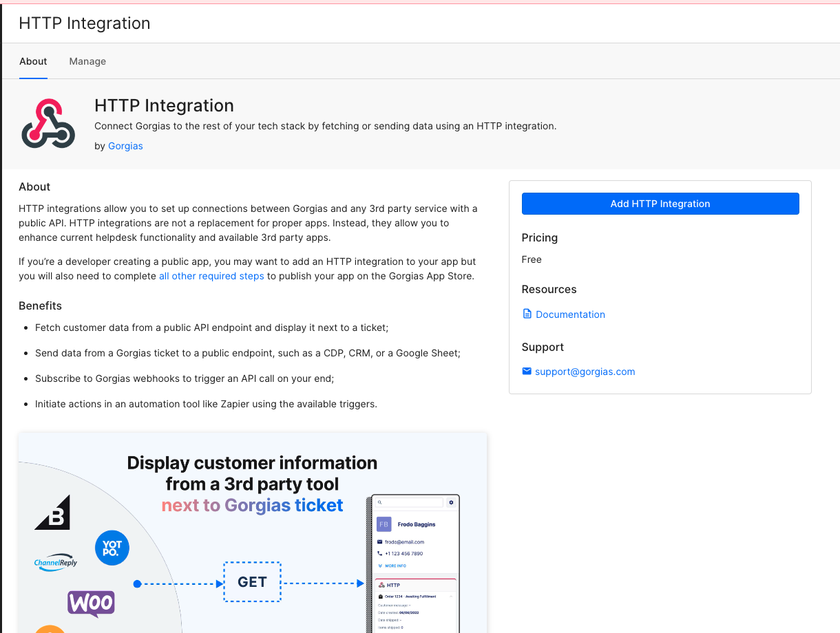Click the HTTP Integration webhook logo
Image resolution: width=840 pixels, height=633 pixels.
click(x=48, y=124)
